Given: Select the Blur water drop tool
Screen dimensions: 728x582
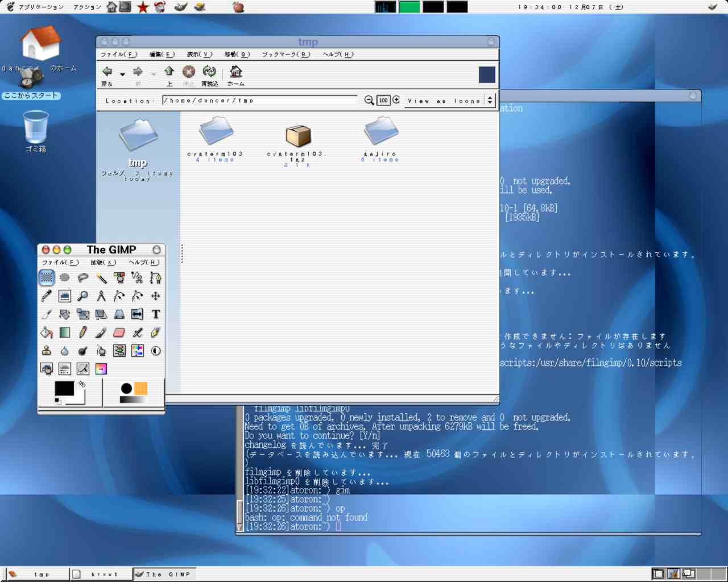Looking at the screenshot, I should point(65,350).
